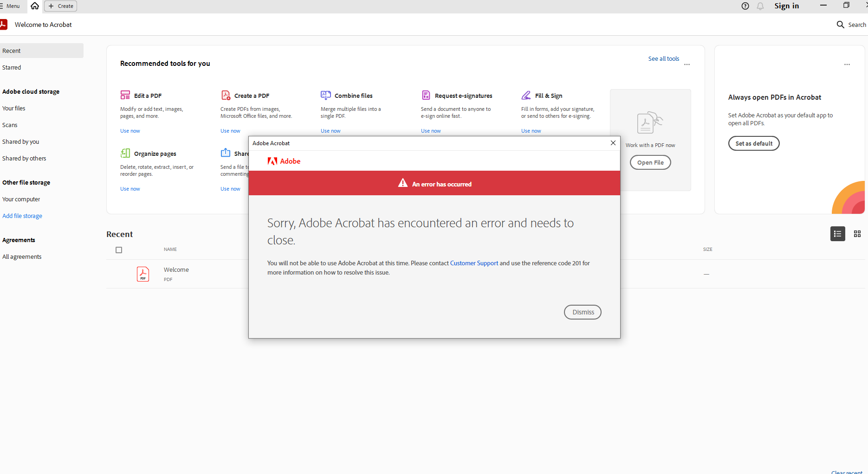Click the Search magnifier icon
The height and width of the screenshot is (474, 868).
click(x=840, y=25)
